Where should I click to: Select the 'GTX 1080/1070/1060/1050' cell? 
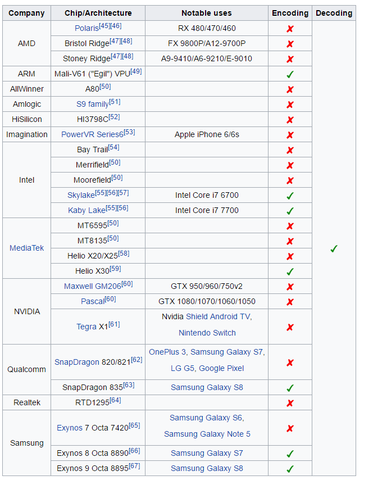(207, 301)
